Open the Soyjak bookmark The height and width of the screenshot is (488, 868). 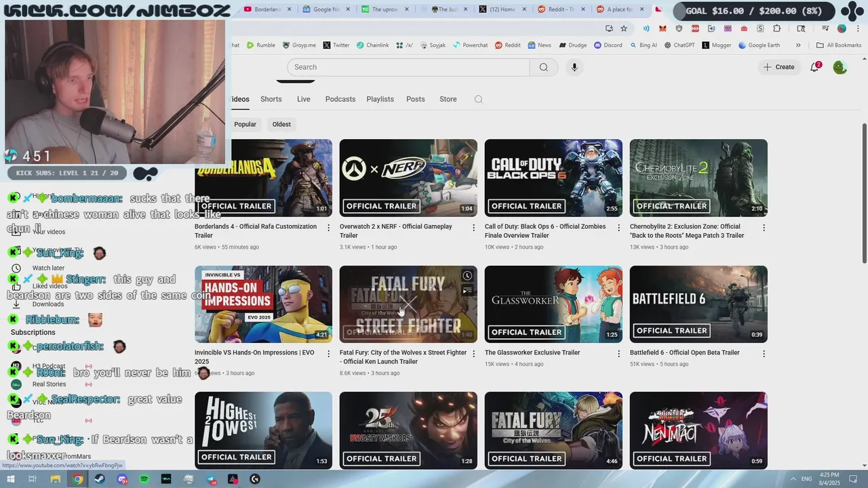[433, 45]
